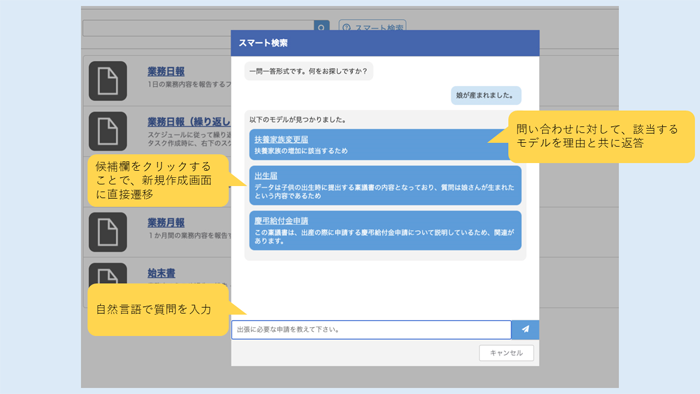
Task: Open the 出生届 link
Action: (x=266, y=176)
